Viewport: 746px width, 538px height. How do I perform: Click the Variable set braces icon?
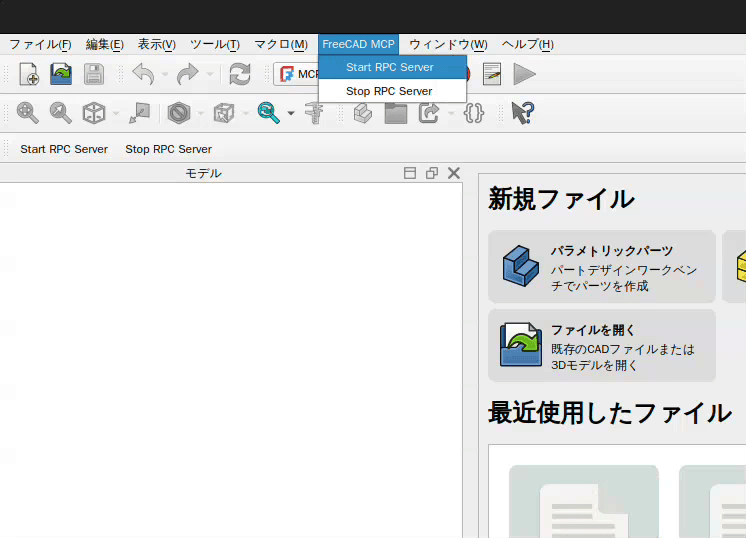474,113
